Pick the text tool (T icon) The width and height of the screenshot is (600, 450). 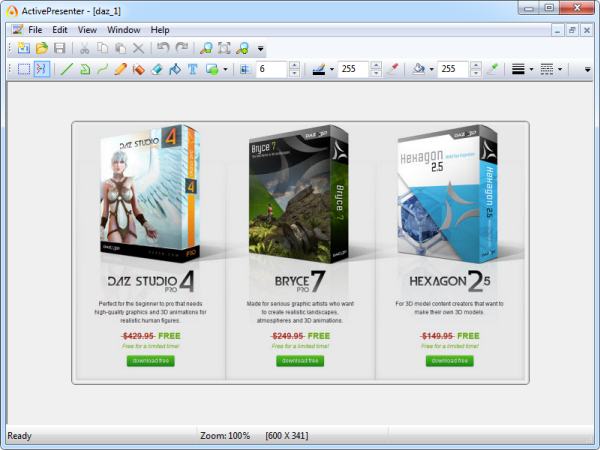point(193,69)
